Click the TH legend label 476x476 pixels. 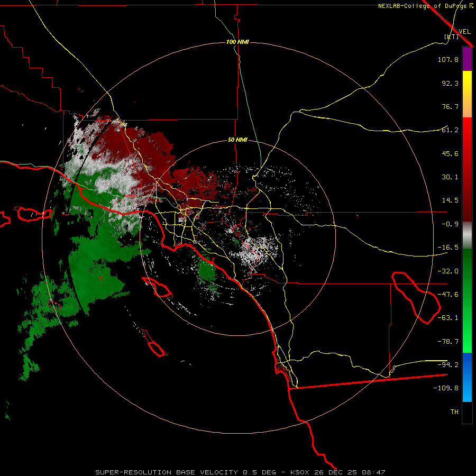pos(454,412)
